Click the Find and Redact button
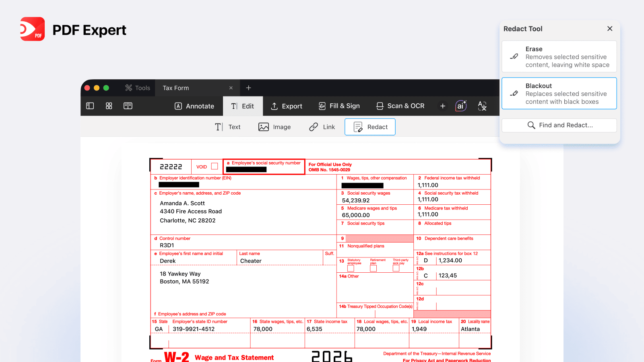This screenshot has width=644, height=362. tap(559, 125)
